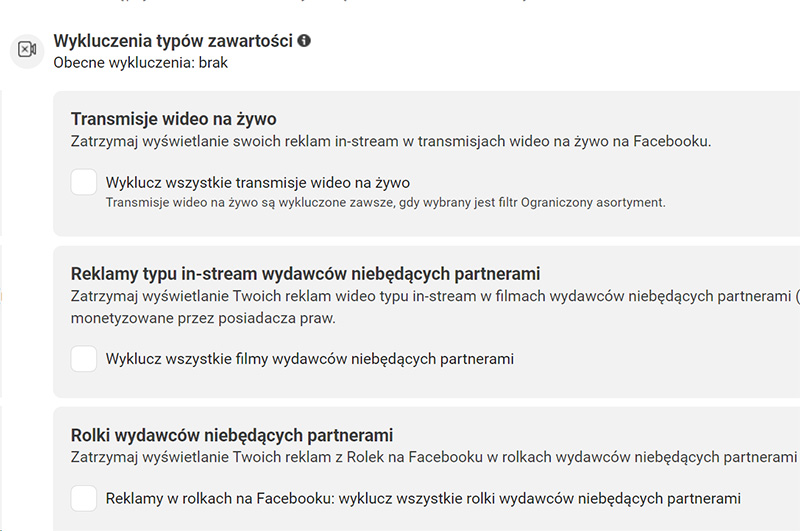The width and height of the screenshot is (800, 531).
Task: Select the 'Wykluczenia typów zawartości' section title
Action: 172,41
